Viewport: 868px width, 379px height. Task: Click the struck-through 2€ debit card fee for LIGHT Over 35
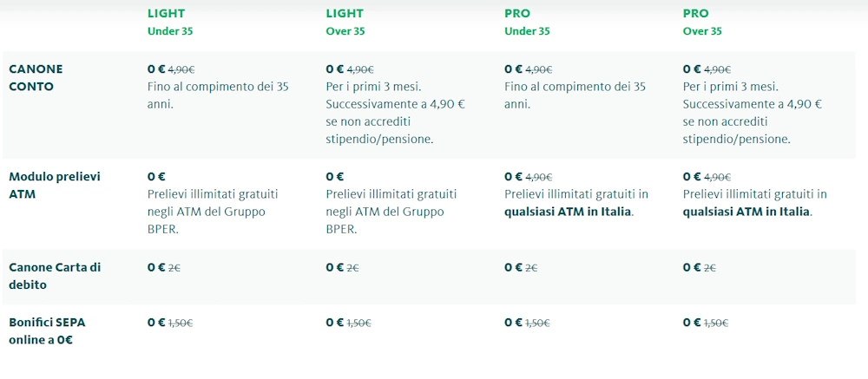coord(353,268)
